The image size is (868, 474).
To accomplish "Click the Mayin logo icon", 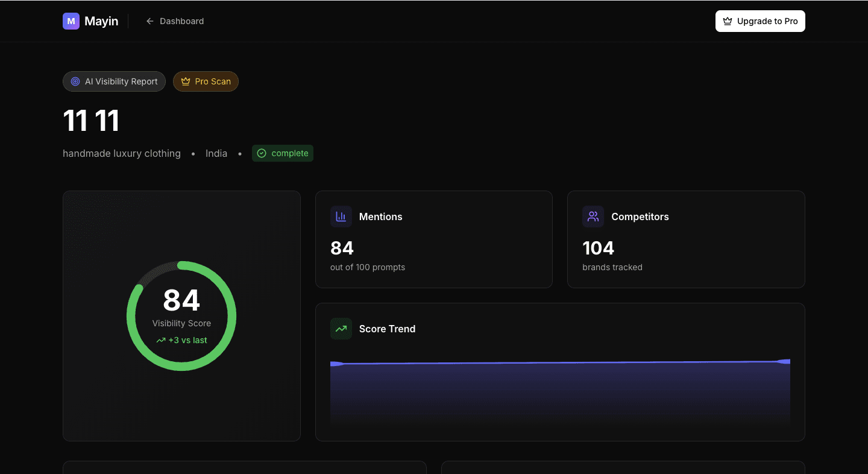I will pos(71,21).
